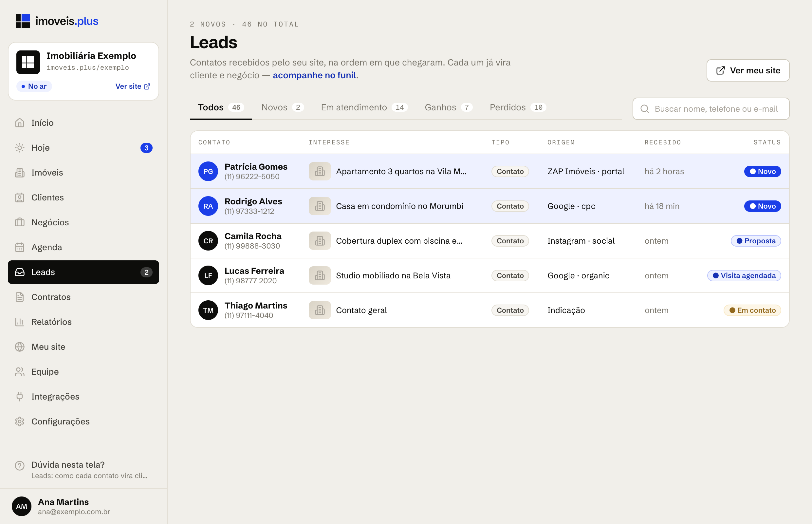Click Contato type tag in Camila Rocha row
812x524 pixels.
click(510, 241)
